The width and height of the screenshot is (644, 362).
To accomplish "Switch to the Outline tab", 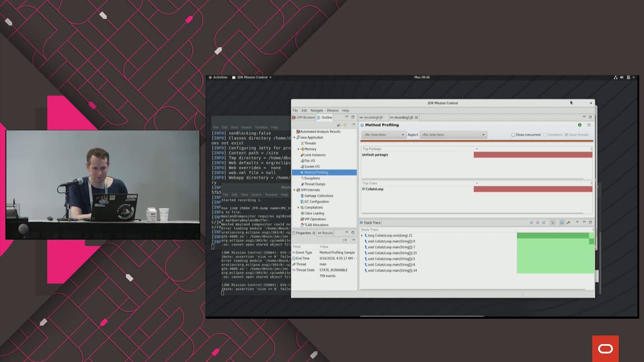I will click(x=325, y=118).
